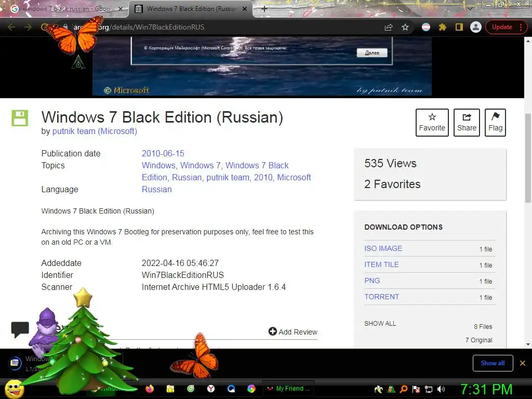Open the striped flag extension icon
The image size is (532, 399).
[x=426, y=27]
